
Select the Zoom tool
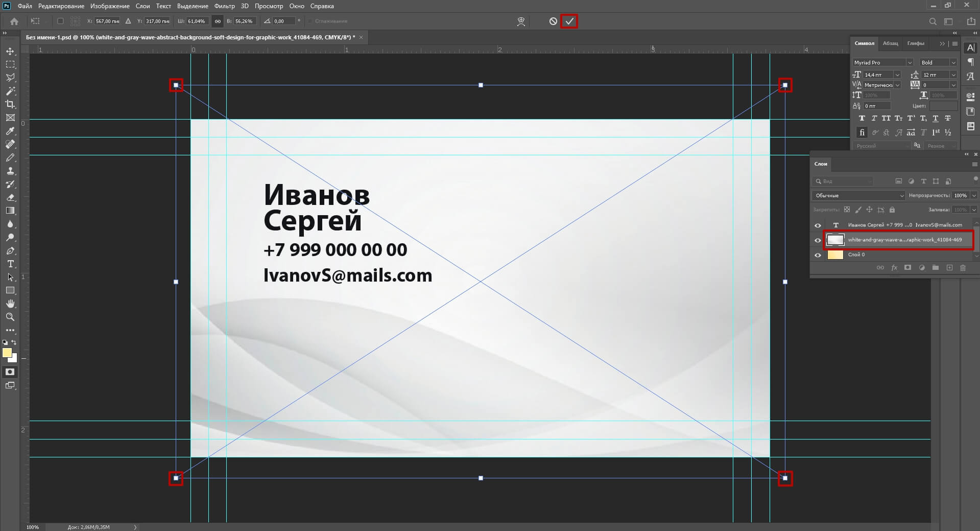pyautogui.click(x=10, y=317)
